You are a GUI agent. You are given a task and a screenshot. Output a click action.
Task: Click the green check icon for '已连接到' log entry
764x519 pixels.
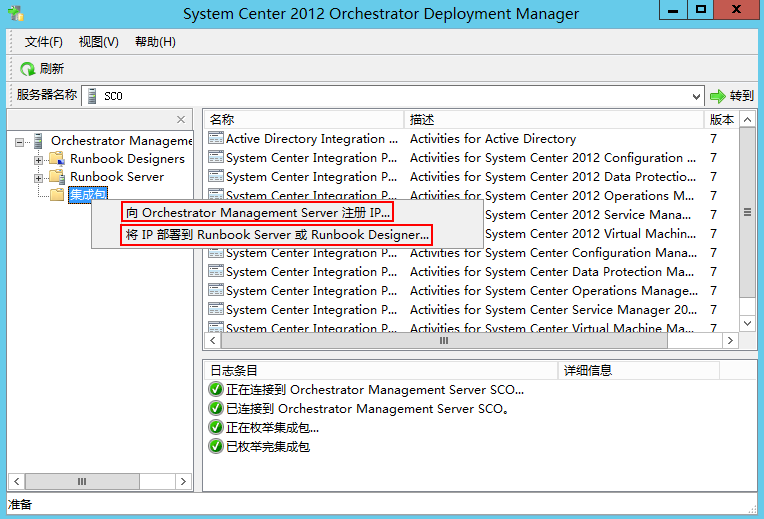click(216, 408)
